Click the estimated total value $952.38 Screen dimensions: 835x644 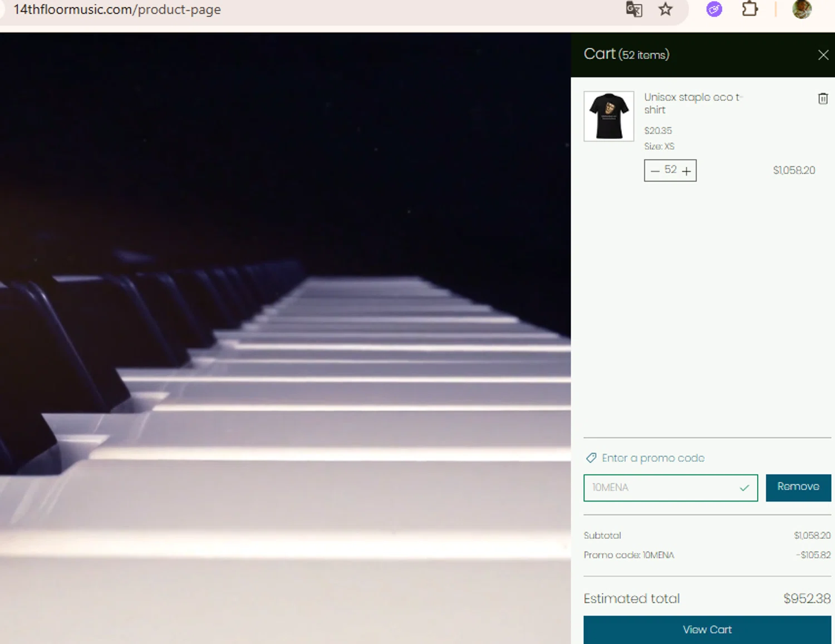tap(807, 598)
